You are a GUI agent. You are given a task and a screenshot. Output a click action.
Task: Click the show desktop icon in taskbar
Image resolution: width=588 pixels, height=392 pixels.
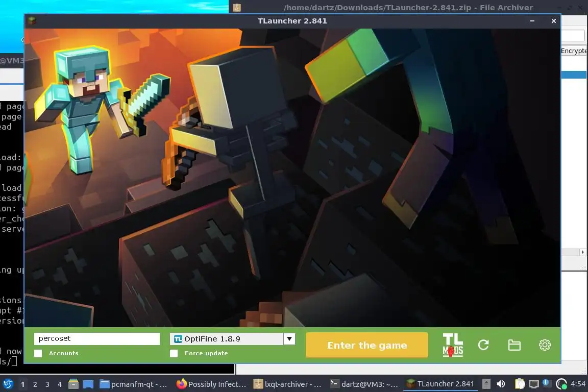tap(88, 384)
